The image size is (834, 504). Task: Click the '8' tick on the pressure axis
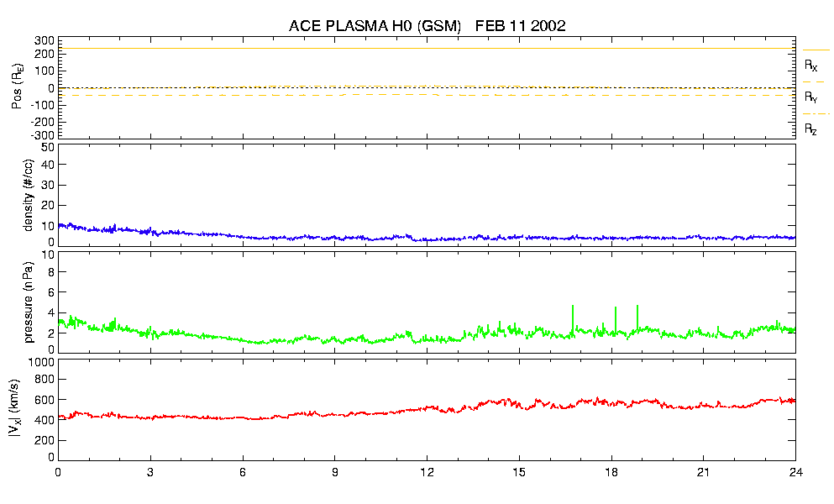tap(51, 272)
